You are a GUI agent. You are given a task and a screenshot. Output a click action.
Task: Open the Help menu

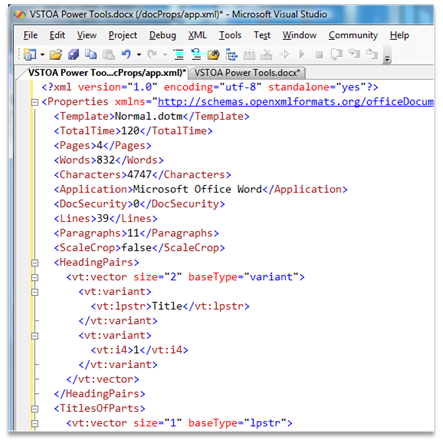point(399,35)
